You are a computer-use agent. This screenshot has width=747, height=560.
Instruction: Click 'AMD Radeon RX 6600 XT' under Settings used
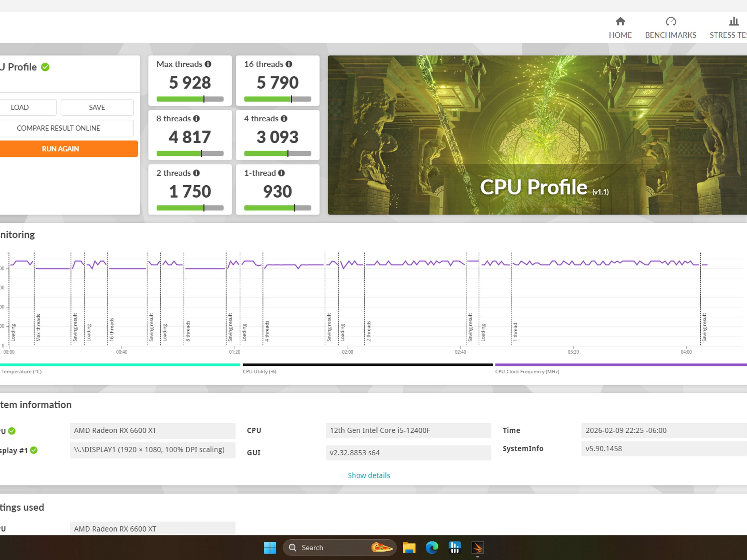pyautogui.click(x=152, y=529)
